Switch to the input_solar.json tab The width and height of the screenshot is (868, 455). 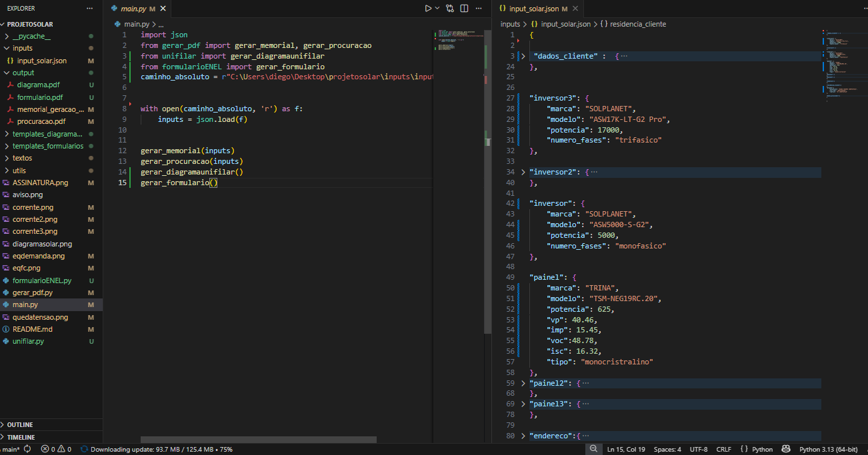coord(533,9)
